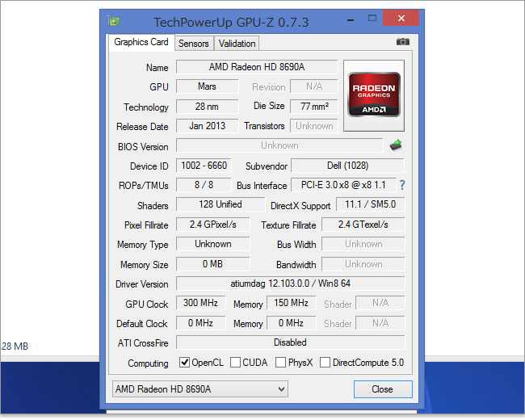The height and width of the screenshot is (420, 525).
Task: Click the Default Clock Memory value 0 MHz
Action: point(291,323)
